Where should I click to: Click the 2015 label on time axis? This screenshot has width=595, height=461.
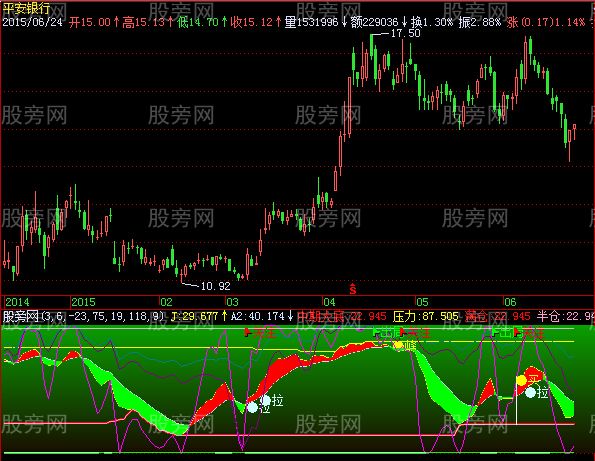(x=83, y=302)
